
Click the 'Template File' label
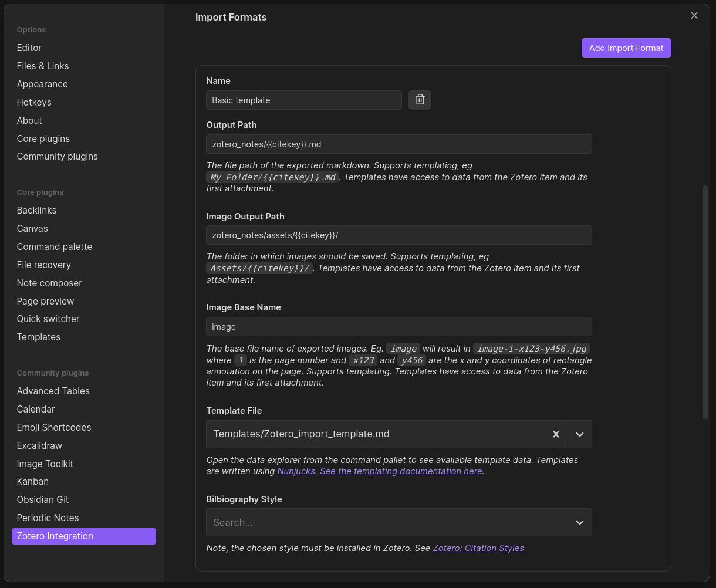(x=234, y=411)
